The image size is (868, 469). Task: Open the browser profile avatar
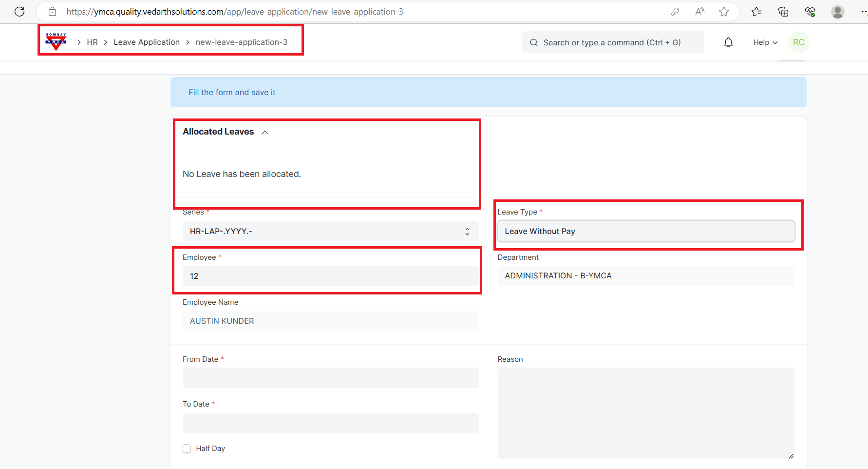(837, 12)
